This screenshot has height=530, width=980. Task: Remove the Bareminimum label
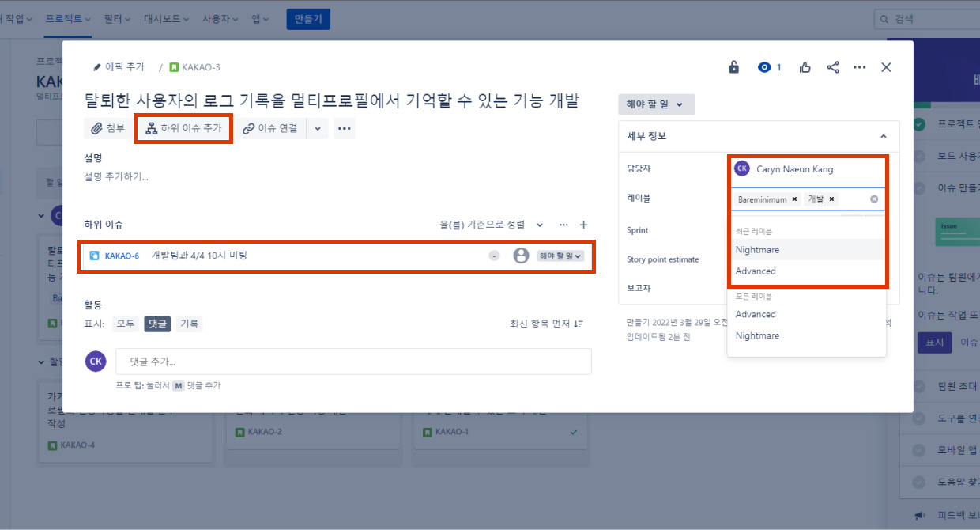coord(794,199)
